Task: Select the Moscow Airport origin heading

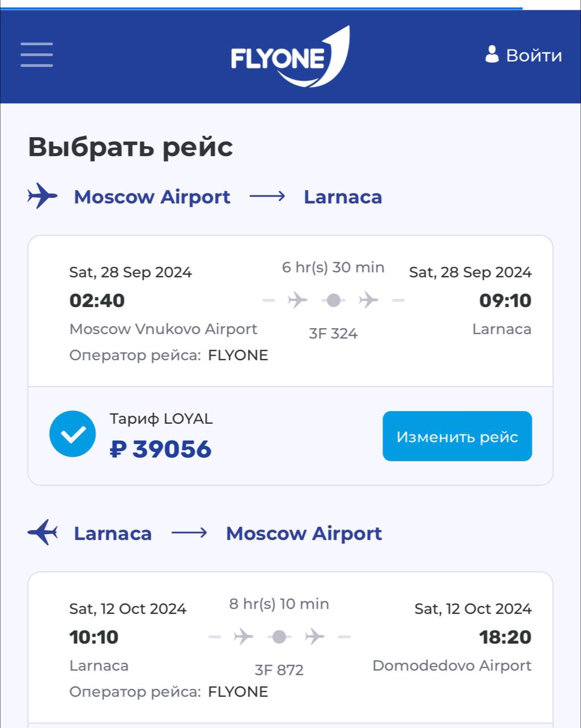Action: [x=152, y=197]
